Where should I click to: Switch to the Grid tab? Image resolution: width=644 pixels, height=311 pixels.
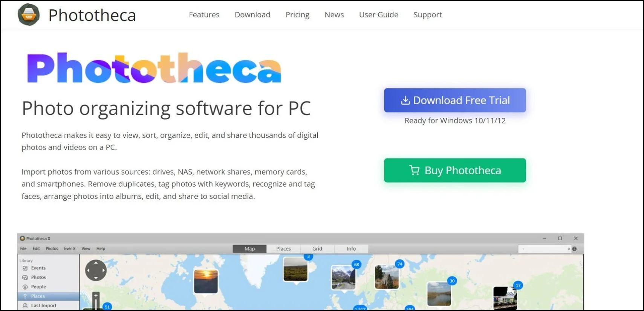point(317,248)
